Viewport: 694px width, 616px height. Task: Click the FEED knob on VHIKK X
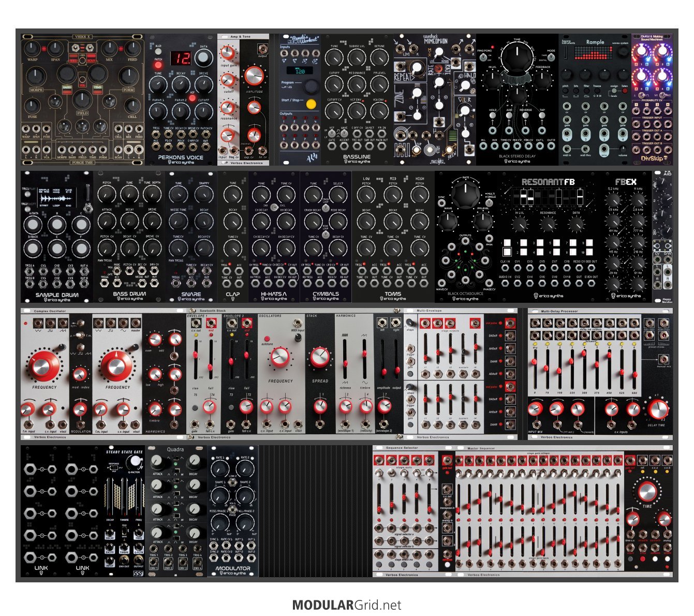click(x=132, y=49)
